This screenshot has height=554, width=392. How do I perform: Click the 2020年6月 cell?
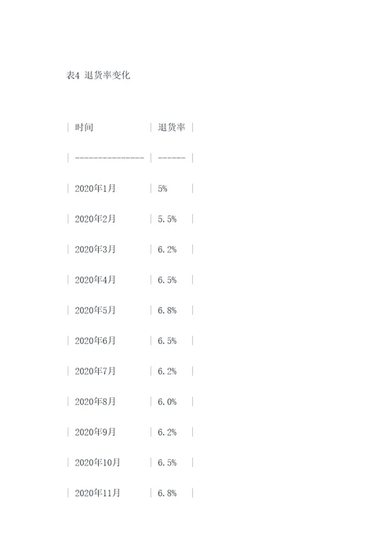95,340
